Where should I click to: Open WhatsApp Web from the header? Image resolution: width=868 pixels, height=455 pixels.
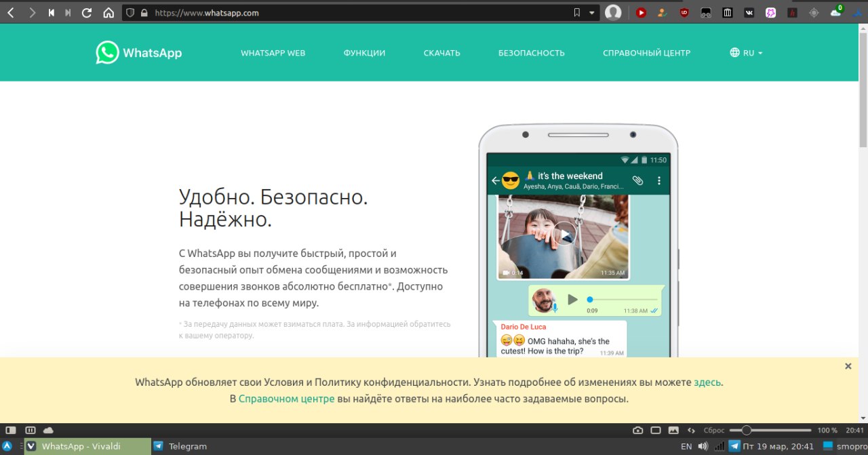click(x=273, y=53)
